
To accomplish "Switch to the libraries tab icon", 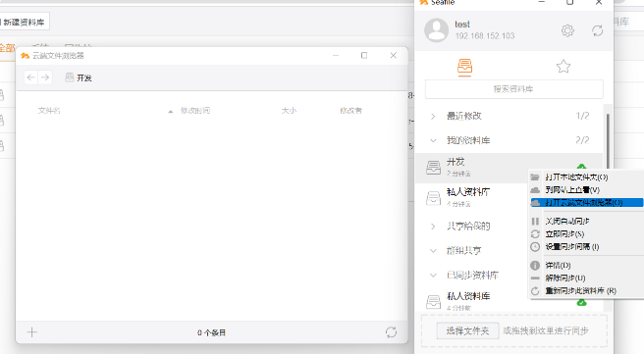I will click(x=465, y=67).
